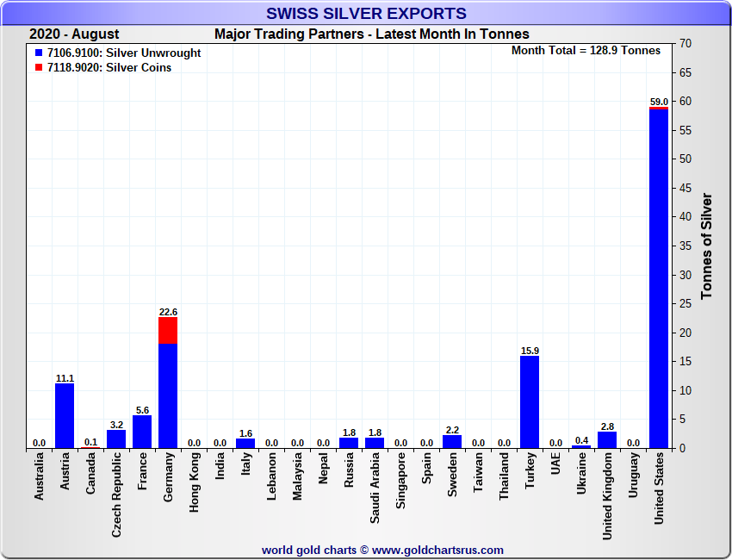Click the blue Silver Unwrought legend square
Screen dimensions: 732x560
[x=38, y=53]
